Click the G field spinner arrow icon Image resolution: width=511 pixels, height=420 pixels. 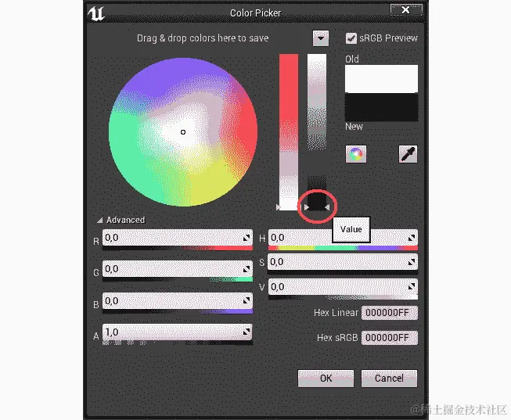tap(247, 269)
